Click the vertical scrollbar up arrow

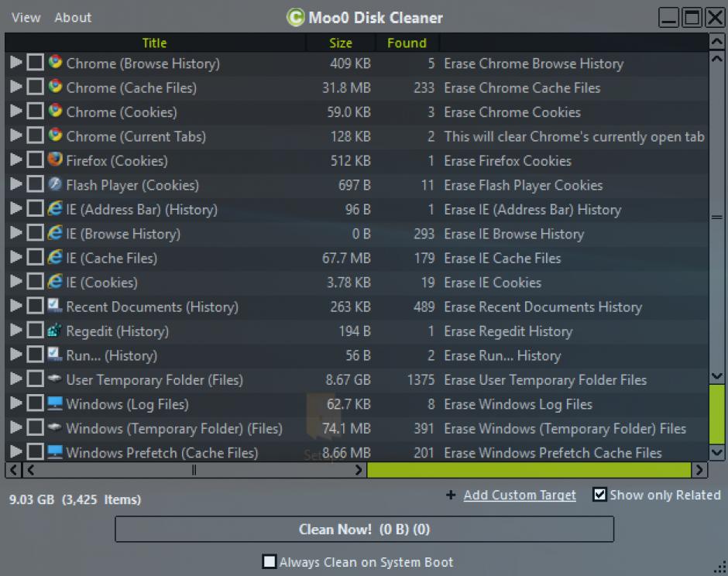click(x=717, y=43)
